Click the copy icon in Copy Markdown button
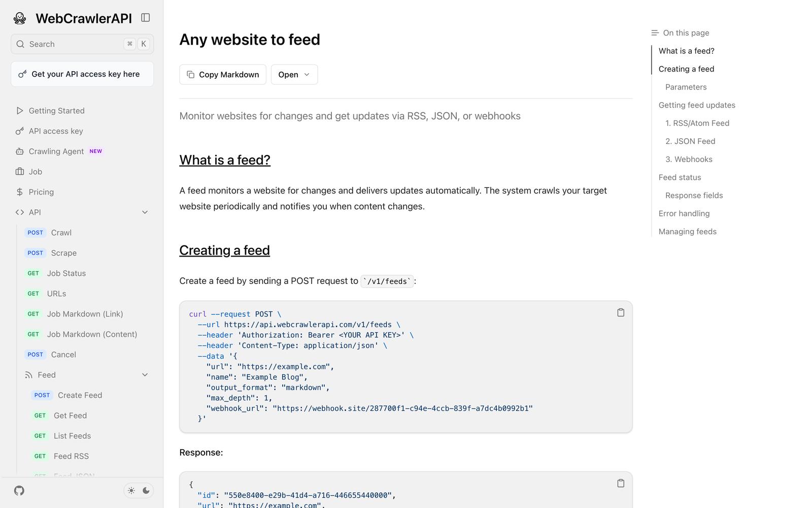This screenshot has width=812, height=508. (191, 75)
